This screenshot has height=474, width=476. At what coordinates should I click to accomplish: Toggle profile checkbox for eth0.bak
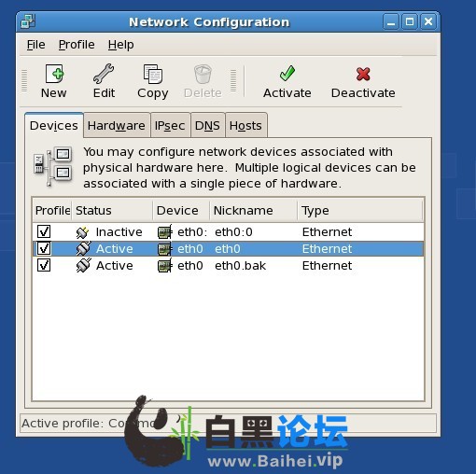[44, 265]
